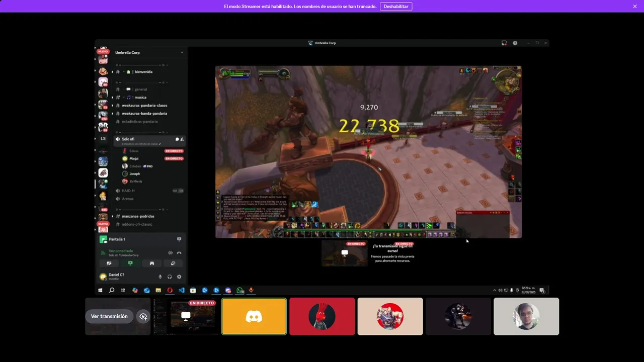
Task: Deafen with the headphones icon
Action: click(170, 277)
